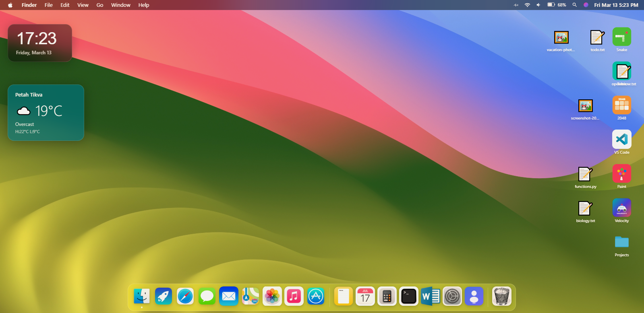Activate the purple Siri icon in menu bar

pos(586,5)
